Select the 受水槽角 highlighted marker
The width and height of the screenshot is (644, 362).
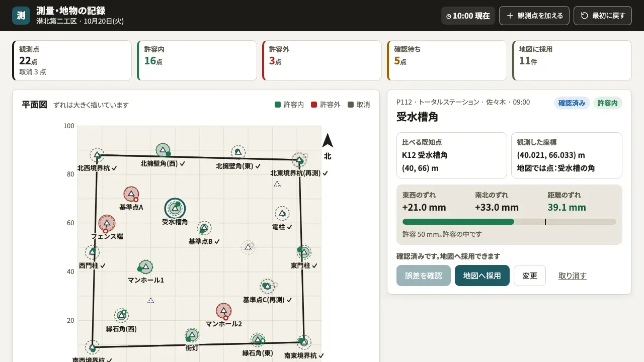coord(175,208)
